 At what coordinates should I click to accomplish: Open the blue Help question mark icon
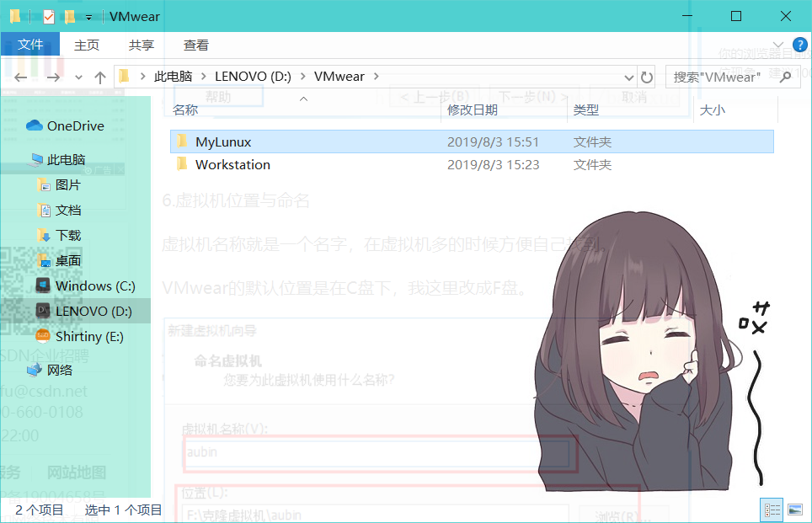pyautogui.click(x=799, y=45)
